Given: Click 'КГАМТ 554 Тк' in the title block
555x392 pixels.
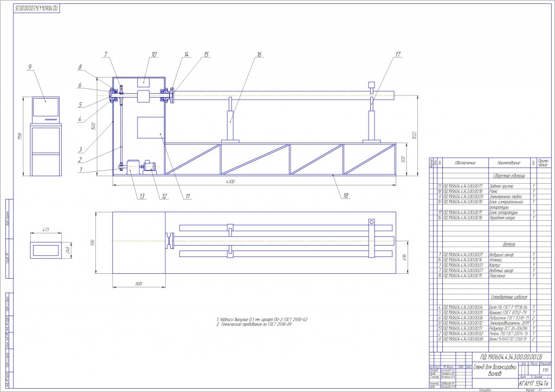Looking at the screenshot, I should point(533,383).
